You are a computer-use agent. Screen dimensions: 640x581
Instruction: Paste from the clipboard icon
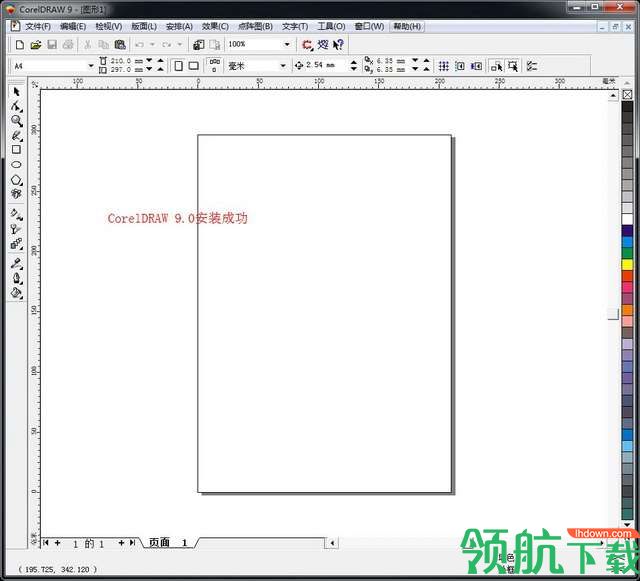[120, 45]
